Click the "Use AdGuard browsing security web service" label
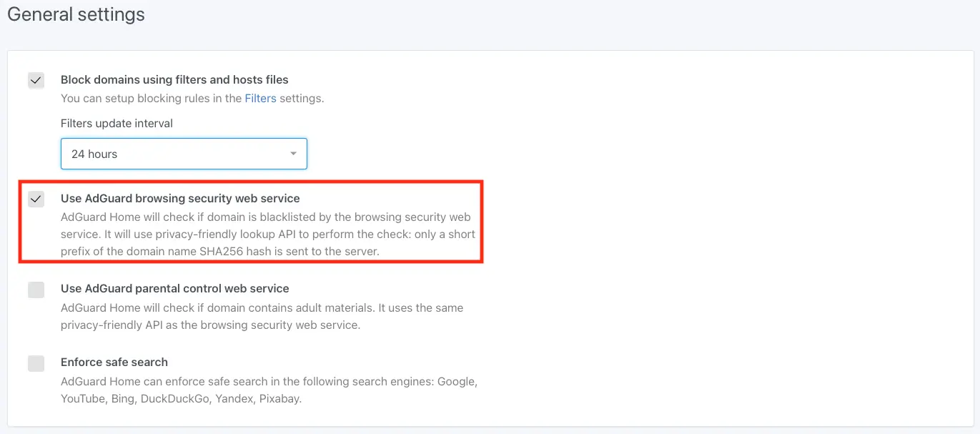The image size is (980, 434). pos(180,198)
